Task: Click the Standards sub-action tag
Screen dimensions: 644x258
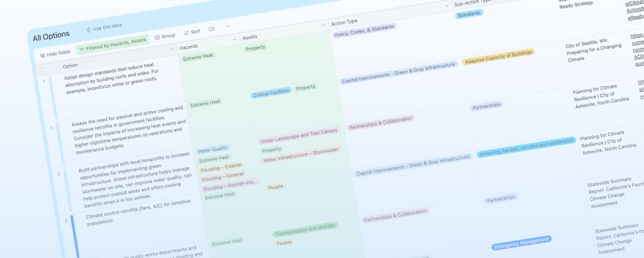Action: (469, 14)
